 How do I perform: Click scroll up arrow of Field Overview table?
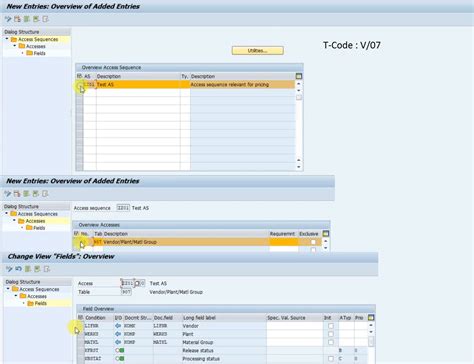371,325
